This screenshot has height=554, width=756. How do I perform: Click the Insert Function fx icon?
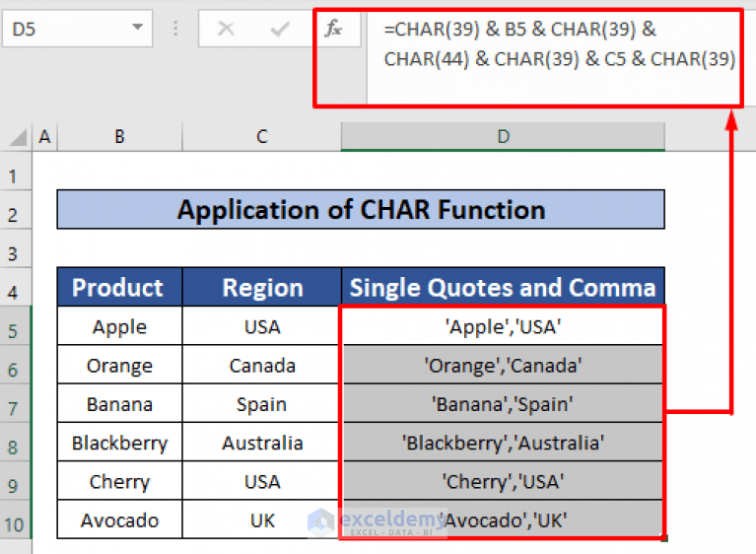point(333,29)
